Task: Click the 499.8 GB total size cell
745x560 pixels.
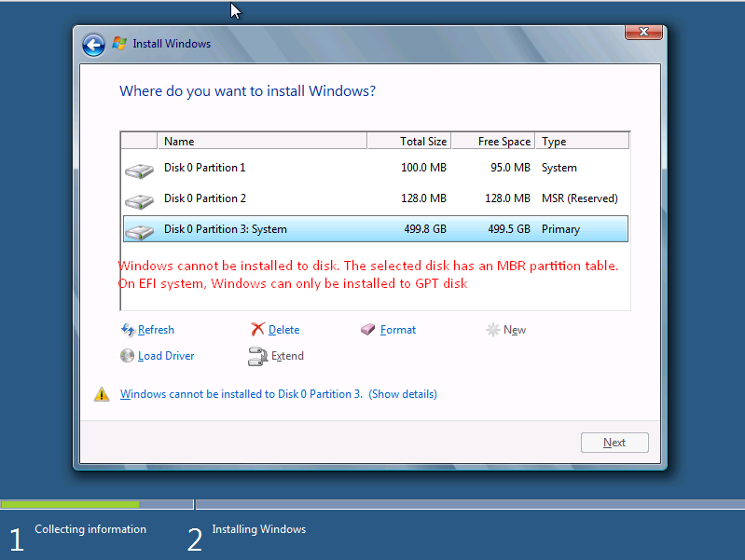Action: [425, 229]
